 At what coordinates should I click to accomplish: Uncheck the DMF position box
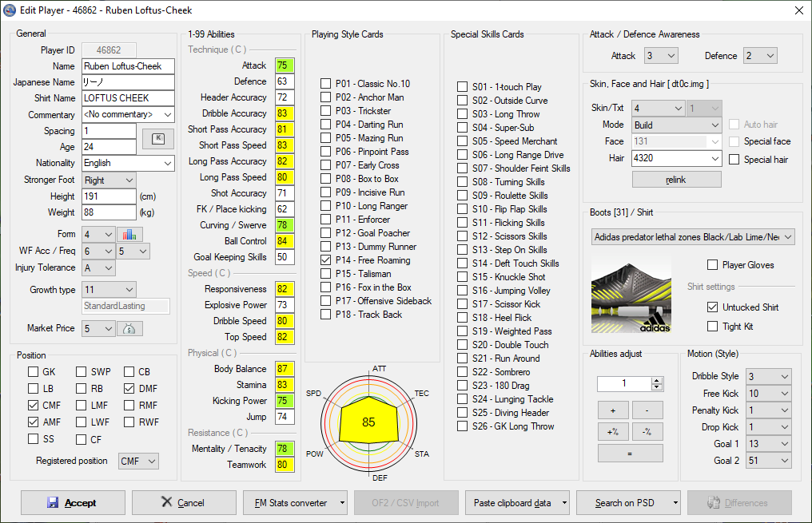129,388
